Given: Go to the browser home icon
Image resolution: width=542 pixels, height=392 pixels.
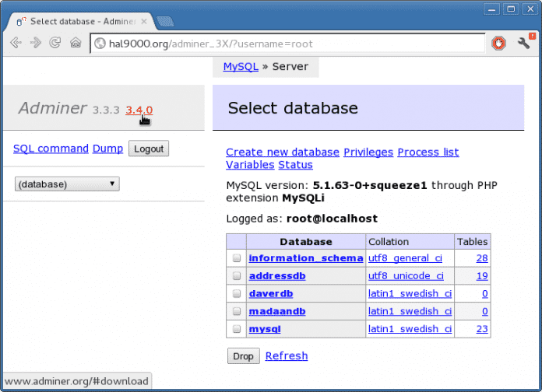Looking at the screenshot, I should pos(76,44).
